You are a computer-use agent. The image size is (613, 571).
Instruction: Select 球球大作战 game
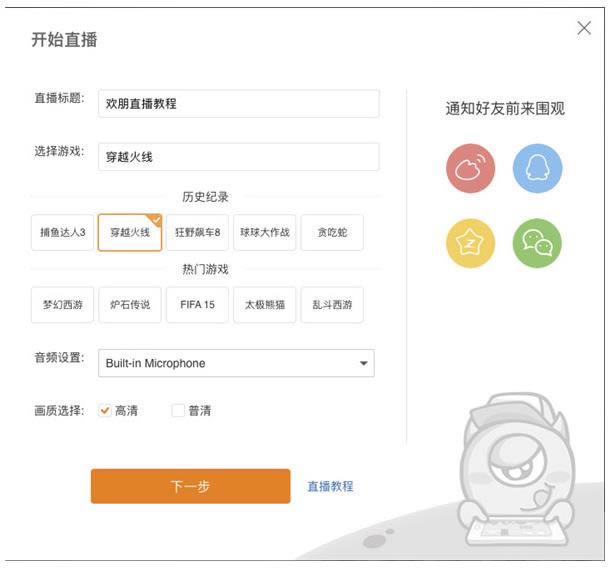click(265, 233)
